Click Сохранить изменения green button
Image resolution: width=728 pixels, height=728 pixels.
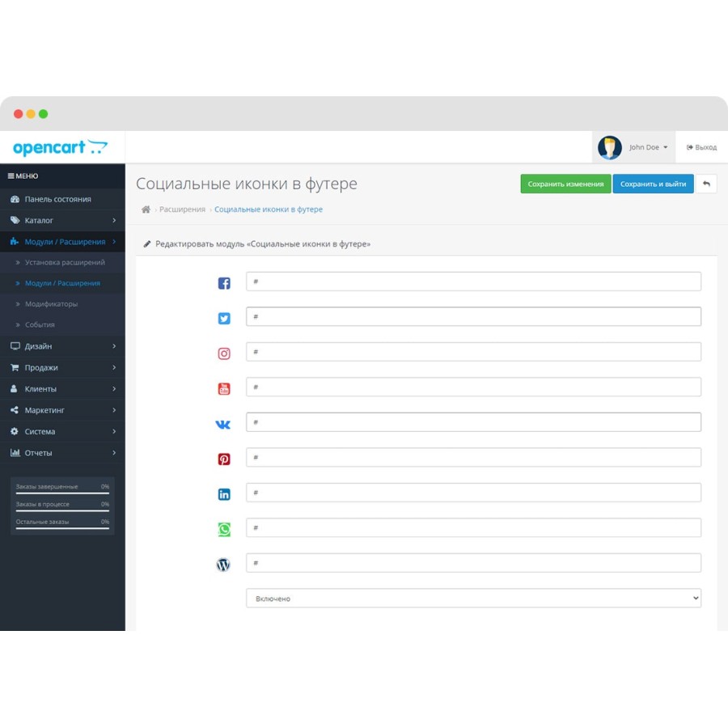point(565,184)
